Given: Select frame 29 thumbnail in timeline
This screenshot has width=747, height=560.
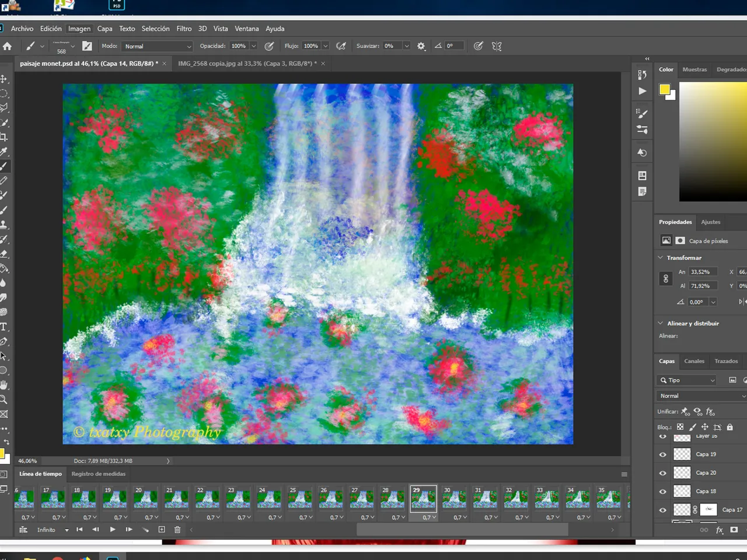Looking at the screenshot, I should click(x=423, y=499).
